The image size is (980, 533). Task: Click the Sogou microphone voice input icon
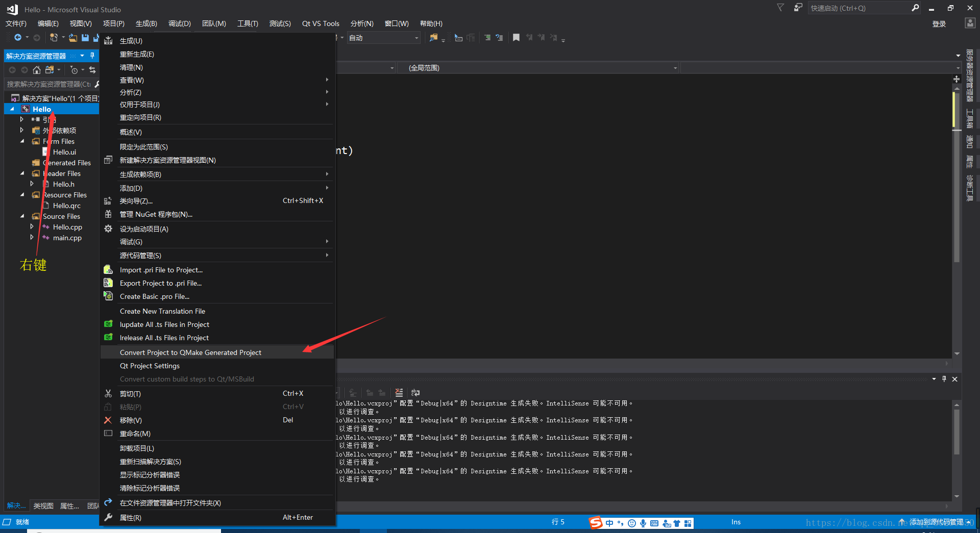643,523
